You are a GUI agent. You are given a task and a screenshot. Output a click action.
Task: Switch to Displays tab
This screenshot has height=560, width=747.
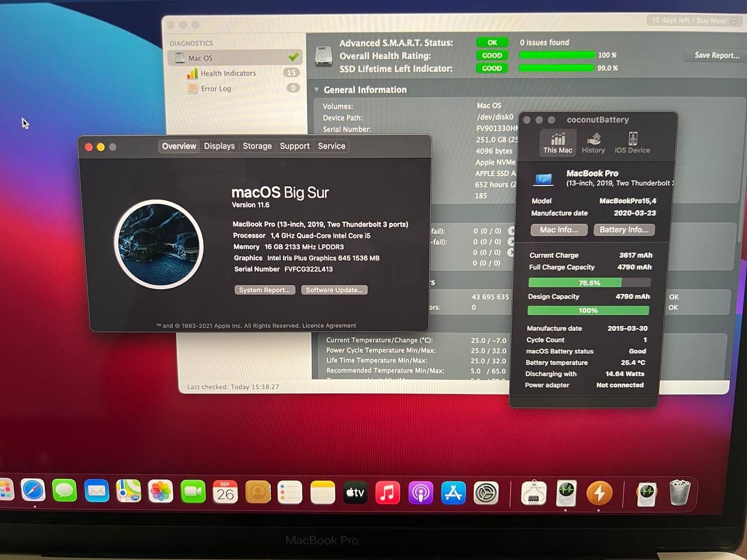coord(219,146)
